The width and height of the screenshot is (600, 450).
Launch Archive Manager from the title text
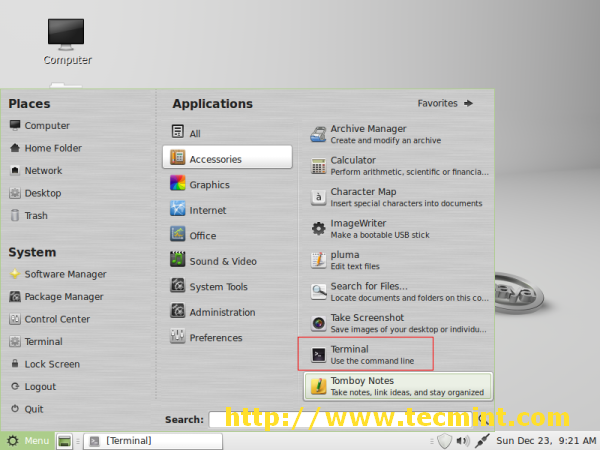tap(368, 129)
